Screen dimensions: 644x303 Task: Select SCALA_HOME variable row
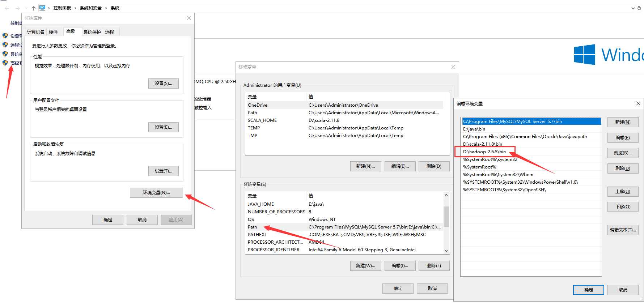pyautogui.click(x=344, y=120)
